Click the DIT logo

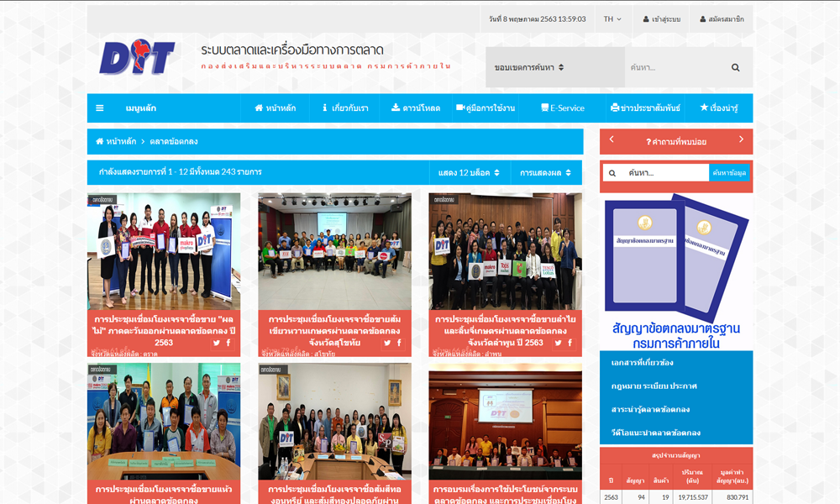[137, 56]
